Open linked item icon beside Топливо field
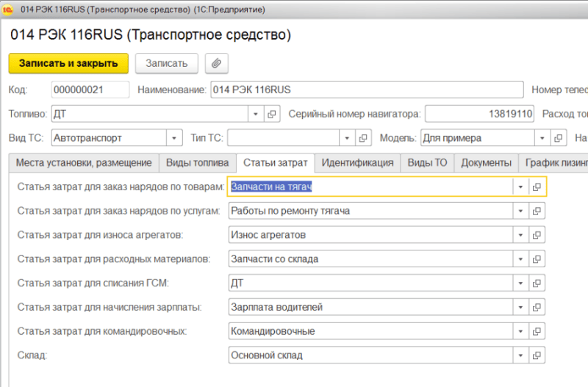 click(272, 114)
